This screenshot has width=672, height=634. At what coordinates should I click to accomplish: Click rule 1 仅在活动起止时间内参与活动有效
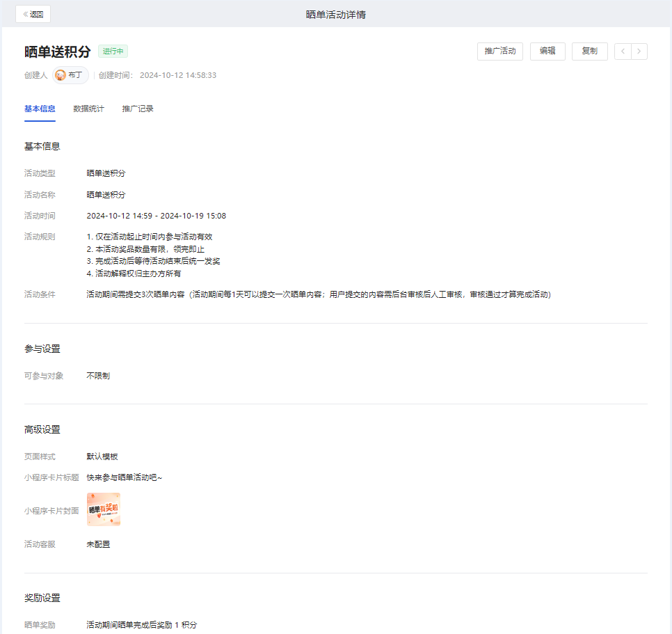coord(150,237)
